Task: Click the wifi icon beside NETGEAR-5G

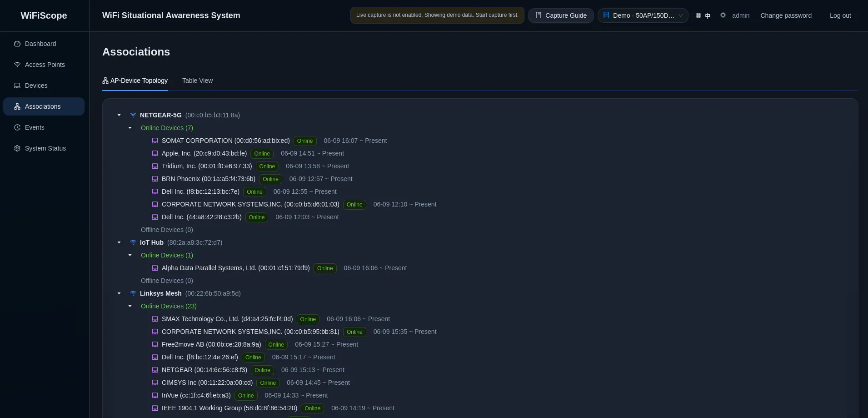Action: [x=133, y=115]
